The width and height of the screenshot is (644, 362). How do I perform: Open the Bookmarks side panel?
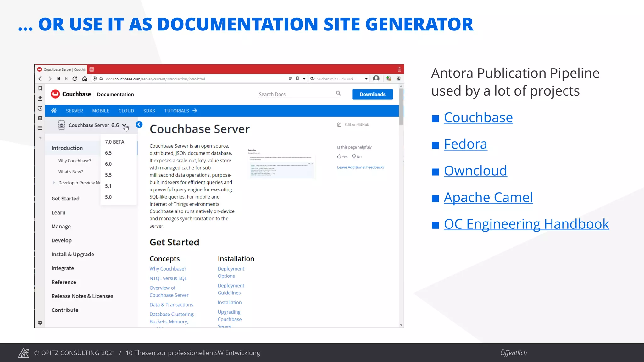(40, 89)
